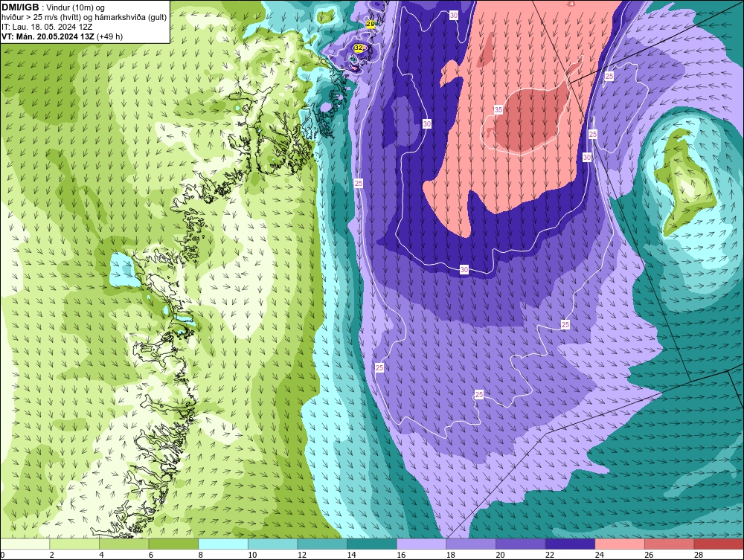Screen dimensions: 744x560
Task: Select the 24–26 m/s pink legend swatch
Action: coord(620,544)
